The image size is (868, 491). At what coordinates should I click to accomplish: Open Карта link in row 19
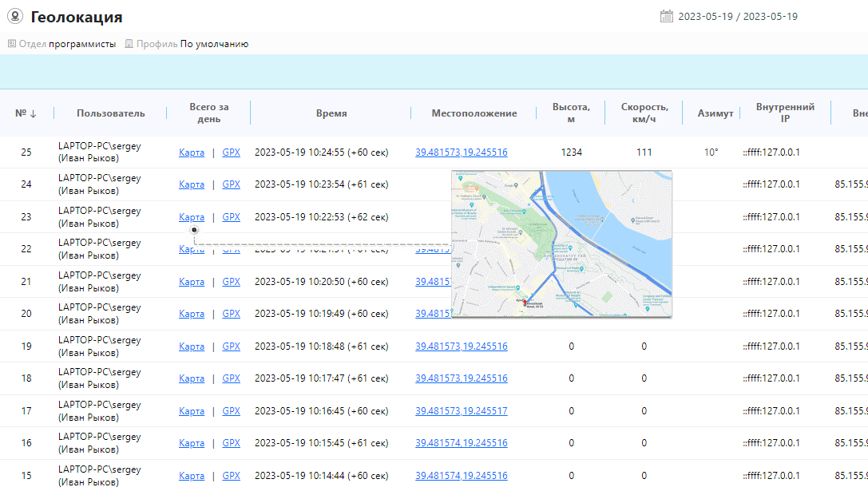click(x=192, y=346)
